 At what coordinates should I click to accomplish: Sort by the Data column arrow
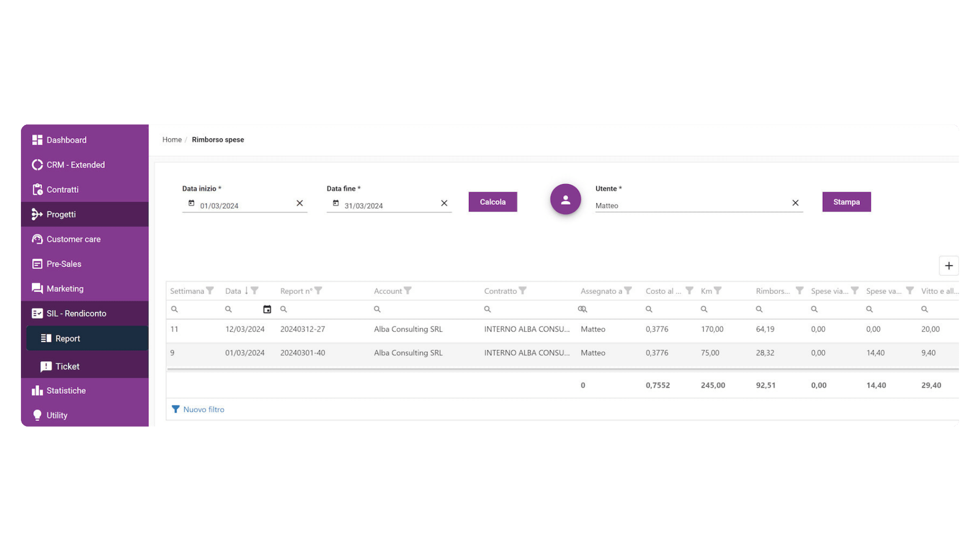247,291
